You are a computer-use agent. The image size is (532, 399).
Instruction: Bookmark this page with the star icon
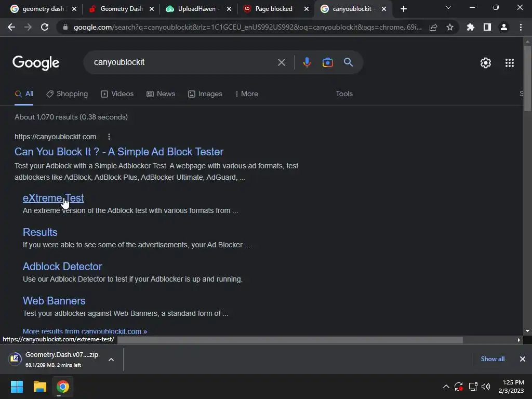click(x=450, y=27)
